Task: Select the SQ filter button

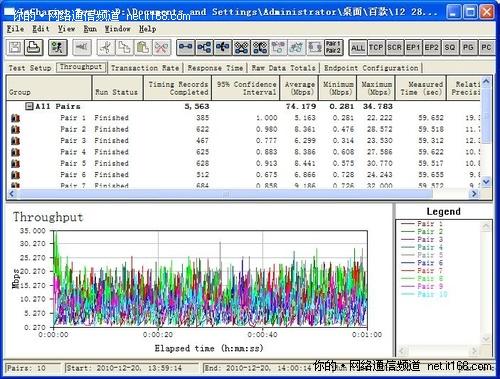Action: tap(450, 48)
